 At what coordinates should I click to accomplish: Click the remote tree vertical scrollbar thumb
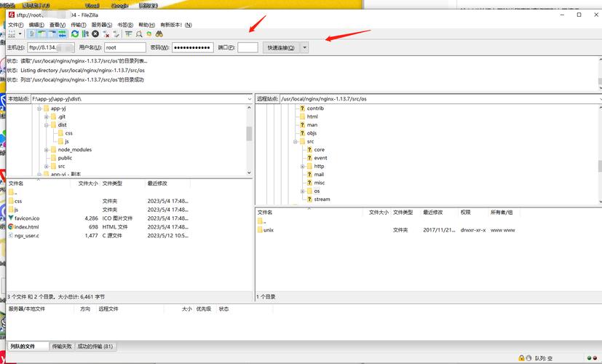click(600, 166)
